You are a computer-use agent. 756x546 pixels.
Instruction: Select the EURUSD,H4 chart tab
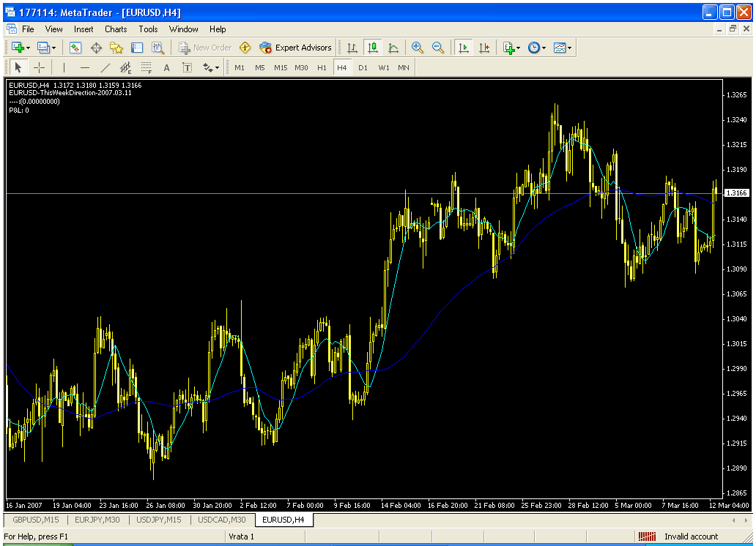[283, 520]
